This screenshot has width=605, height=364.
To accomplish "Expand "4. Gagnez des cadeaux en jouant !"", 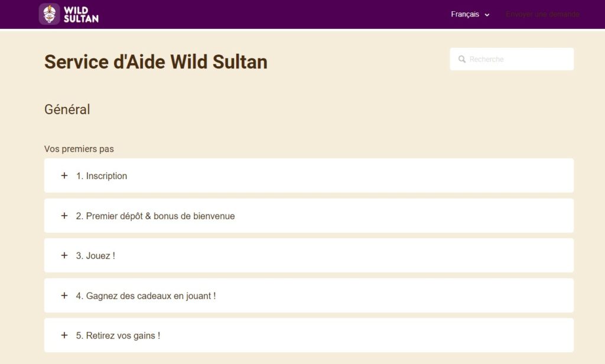I will (x=151, y=296).
